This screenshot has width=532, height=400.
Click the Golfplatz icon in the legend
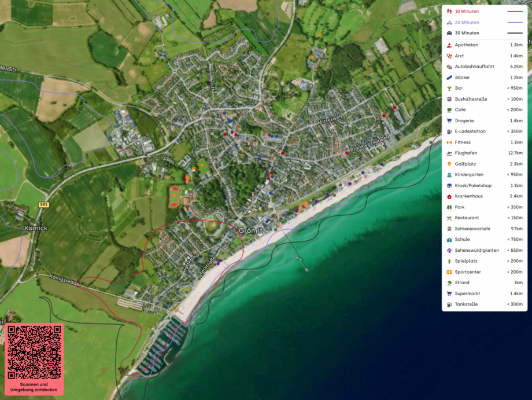coord(449,164)
